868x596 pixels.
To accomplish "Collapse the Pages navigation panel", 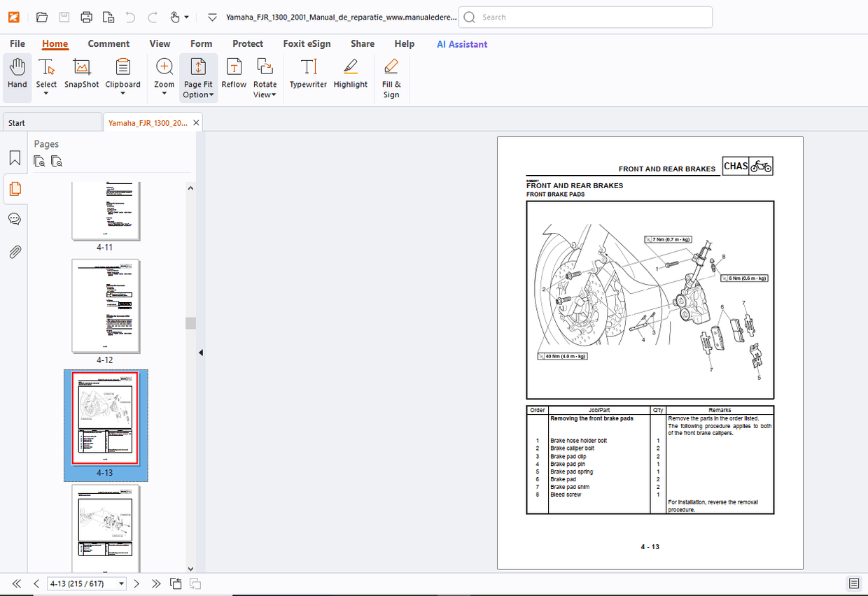I will coord(200,353).
